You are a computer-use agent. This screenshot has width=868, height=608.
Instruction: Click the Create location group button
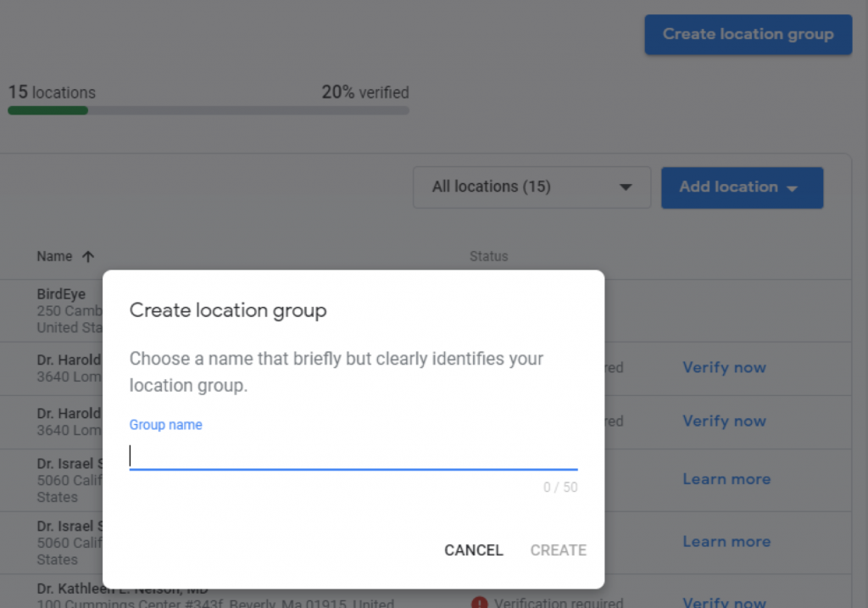[x=748, y=35]
